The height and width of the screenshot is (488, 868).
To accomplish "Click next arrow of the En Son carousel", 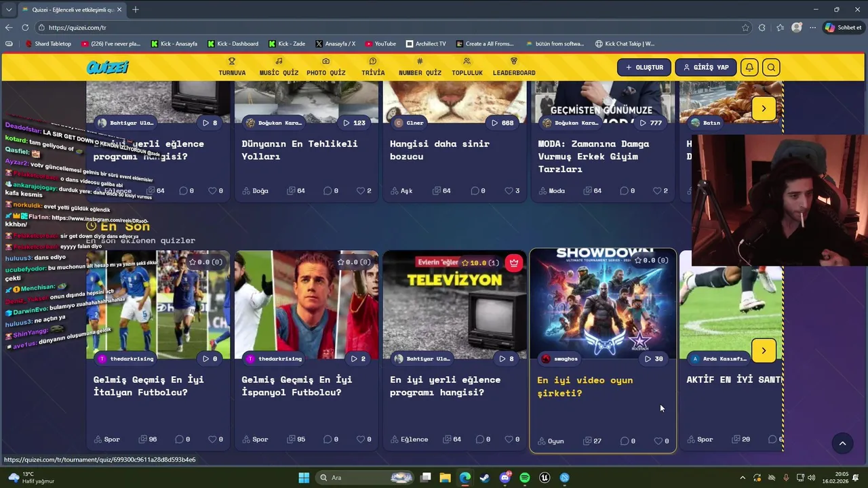I will click(764, 350).
